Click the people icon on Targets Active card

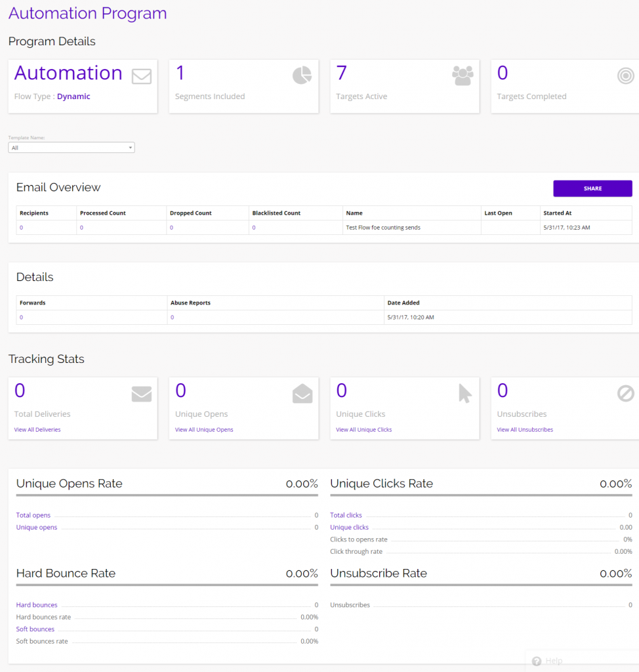(x=463, y=75)
